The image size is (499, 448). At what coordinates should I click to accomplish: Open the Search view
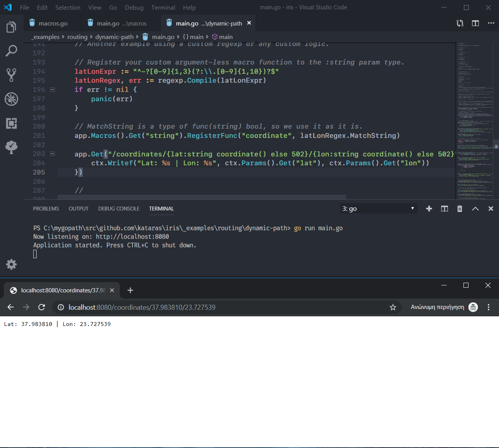tap(11, 51)
